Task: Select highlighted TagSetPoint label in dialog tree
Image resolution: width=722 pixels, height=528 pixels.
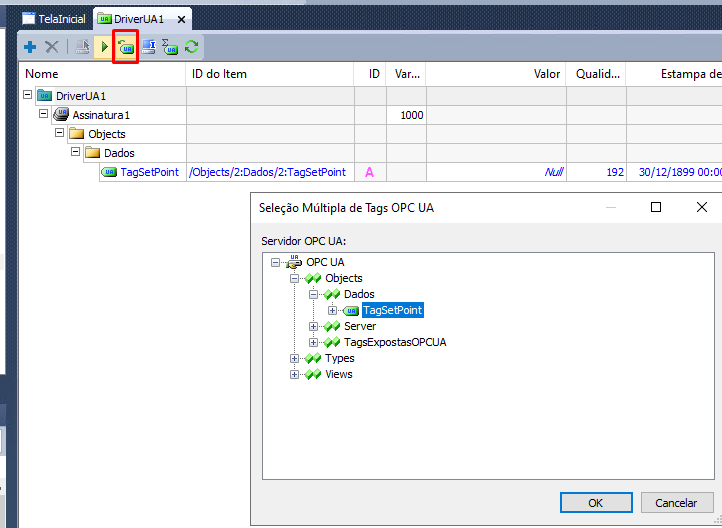Action: pyautogui.click(x=392, y=310)
